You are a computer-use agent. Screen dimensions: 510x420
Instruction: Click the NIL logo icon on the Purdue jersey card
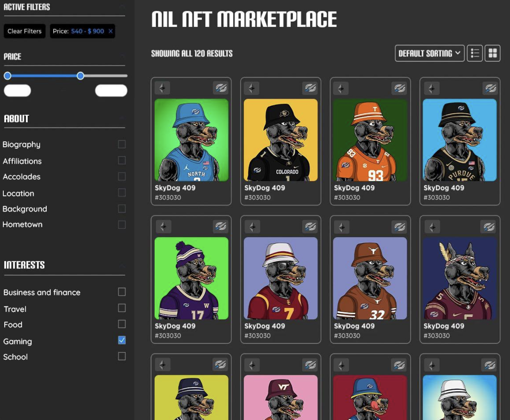[491, 88]
